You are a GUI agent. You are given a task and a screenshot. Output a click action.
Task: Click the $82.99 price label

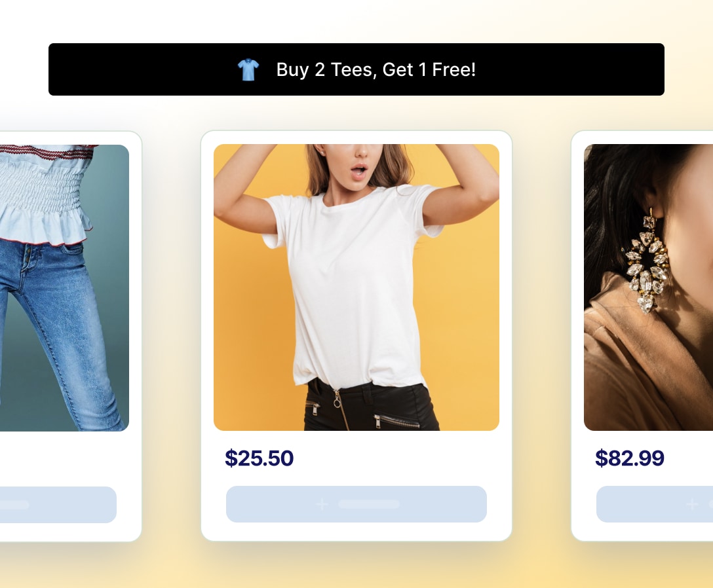[x=630, y=458]
